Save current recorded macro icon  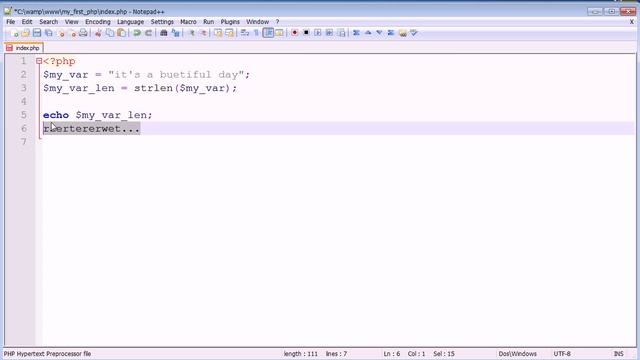point(341,33)
